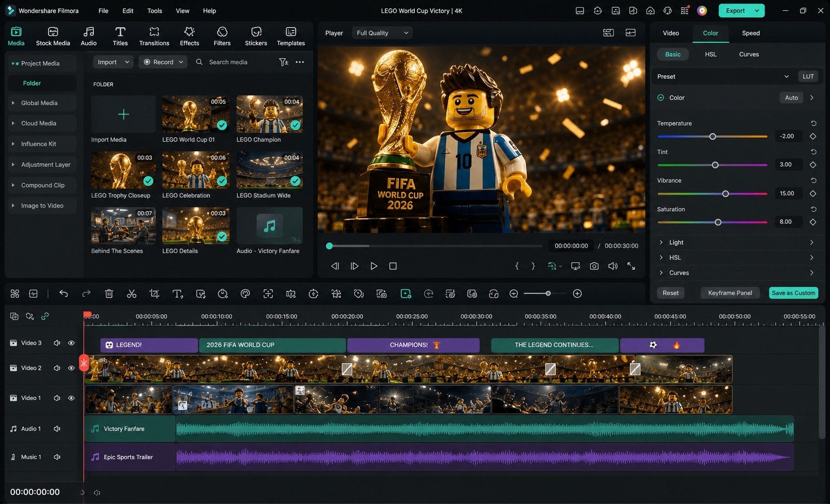Click the Reset button

(671, 293)
